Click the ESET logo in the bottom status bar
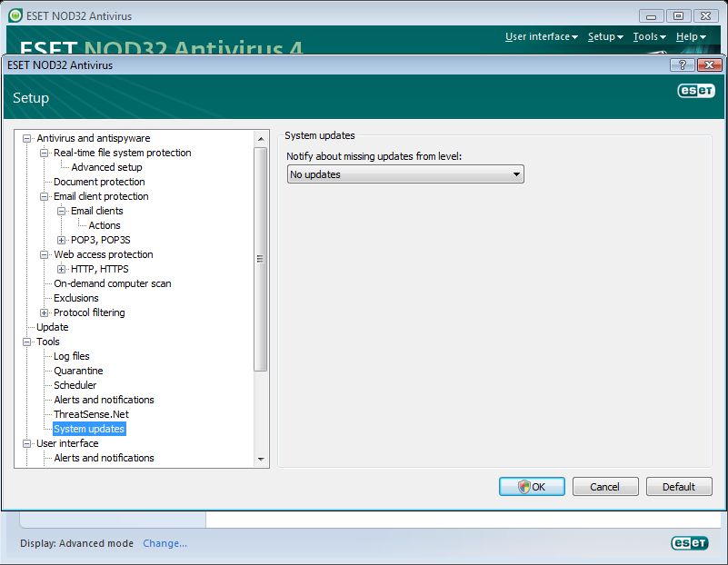 (690, 542)
